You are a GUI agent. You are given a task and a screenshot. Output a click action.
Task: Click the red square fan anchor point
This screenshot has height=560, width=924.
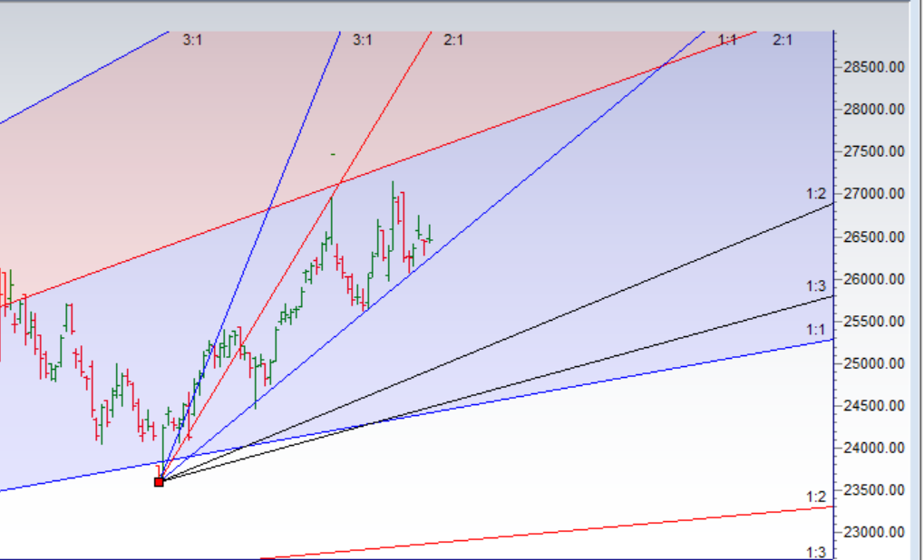click(159, 481)
